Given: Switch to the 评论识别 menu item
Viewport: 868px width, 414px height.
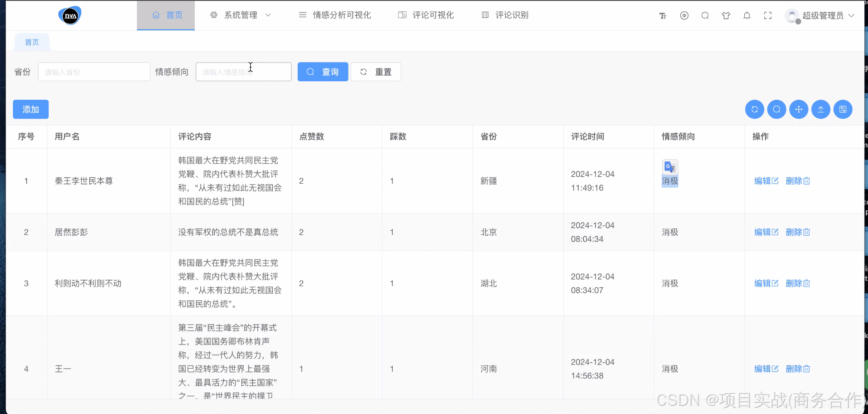Looking at the screenshot, I should [505, 15].
